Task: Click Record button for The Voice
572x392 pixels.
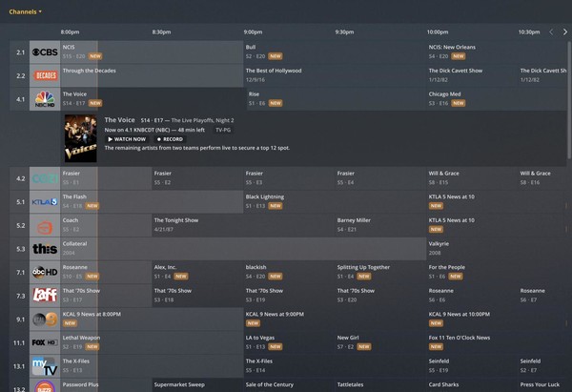Action: point(170,139)
